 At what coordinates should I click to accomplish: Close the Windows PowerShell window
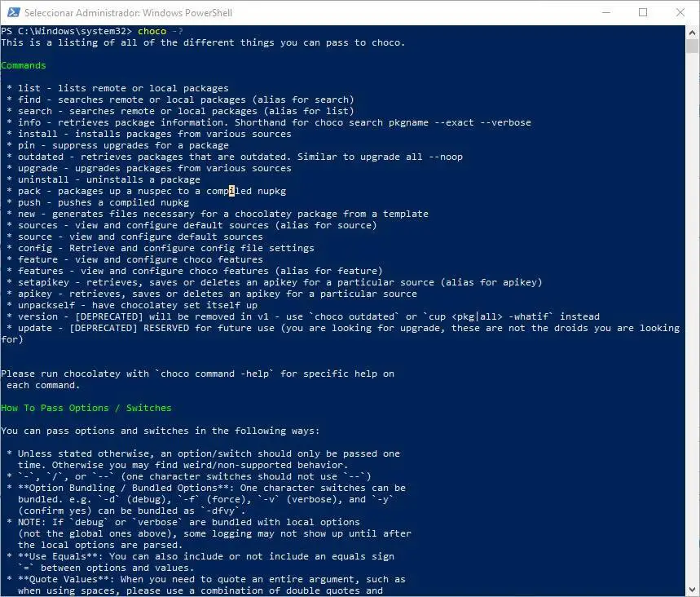[x=680, y=12]
